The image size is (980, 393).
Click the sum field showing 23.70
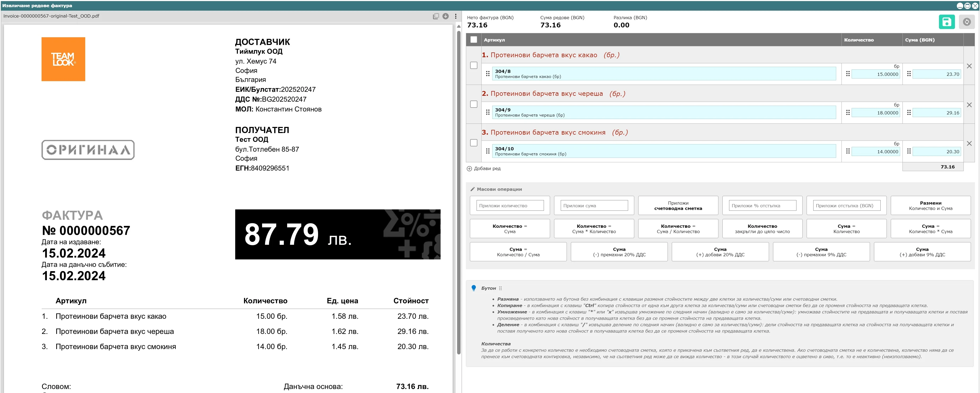click(x=937, y=74)
